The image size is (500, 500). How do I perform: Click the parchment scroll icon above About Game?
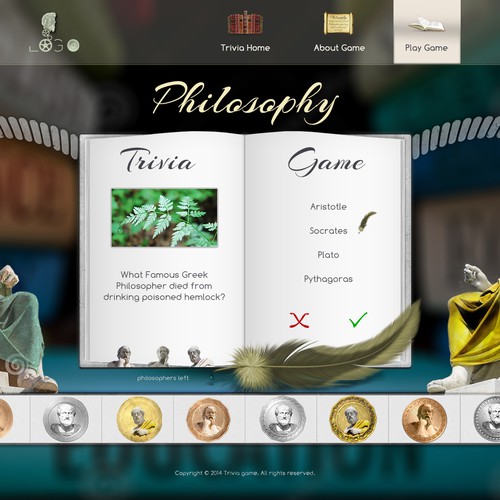pos(338,23)
